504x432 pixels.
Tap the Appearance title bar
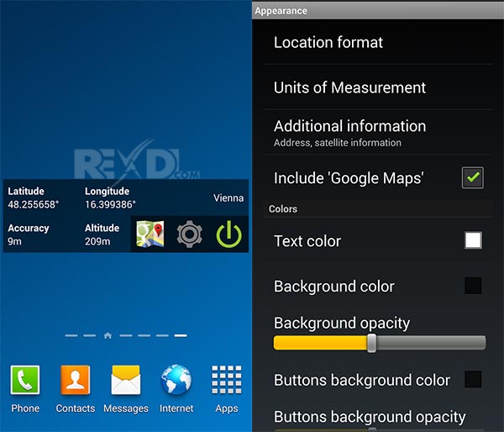pyautogui.click(x=378, y=11)
